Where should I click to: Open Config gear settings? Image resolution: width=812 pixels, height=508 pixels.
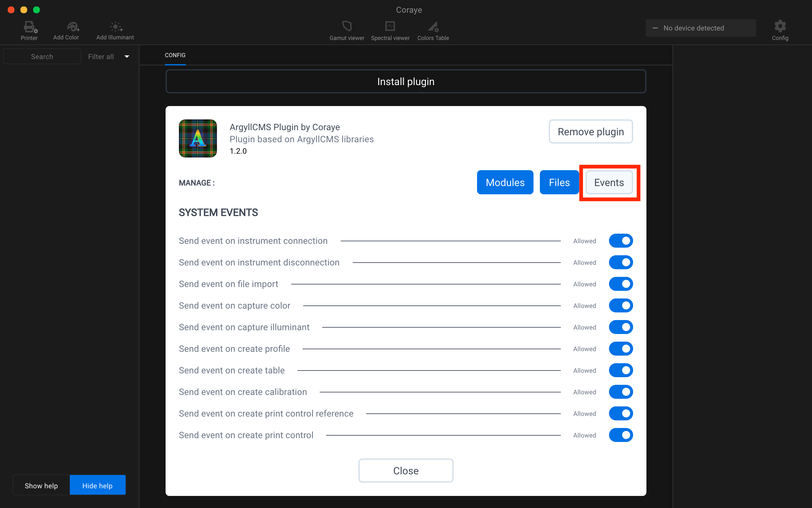click(780, 30)
